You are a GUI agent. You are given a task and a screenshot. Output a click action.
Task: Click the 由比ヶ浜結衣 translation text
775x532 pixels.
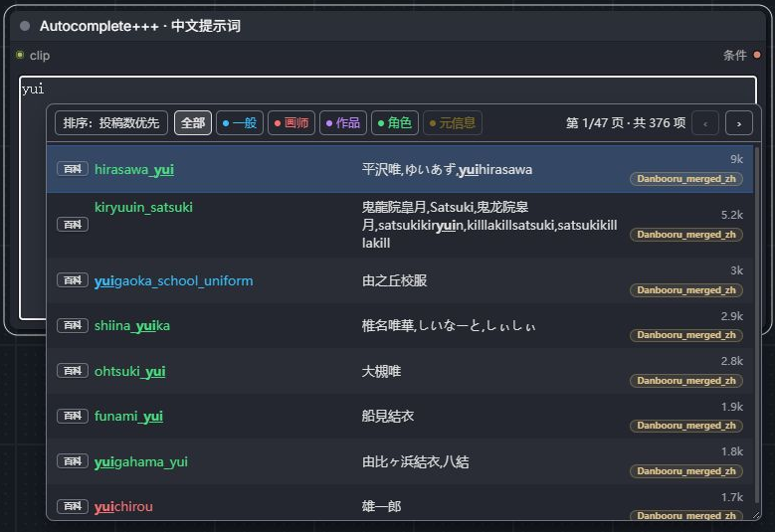click(x=400, y=461)
